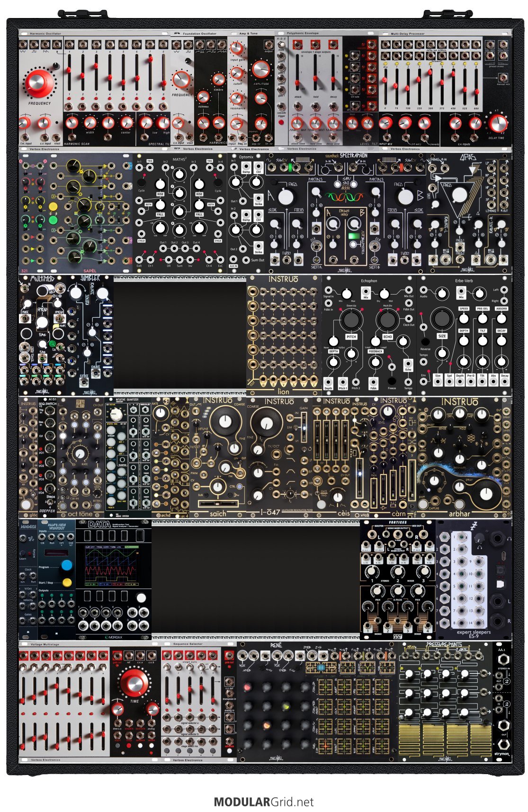Image resolution: width=528 pixels, height=812 pixels.
Task: Click the VORTICES module title
Action: [397, 522]
